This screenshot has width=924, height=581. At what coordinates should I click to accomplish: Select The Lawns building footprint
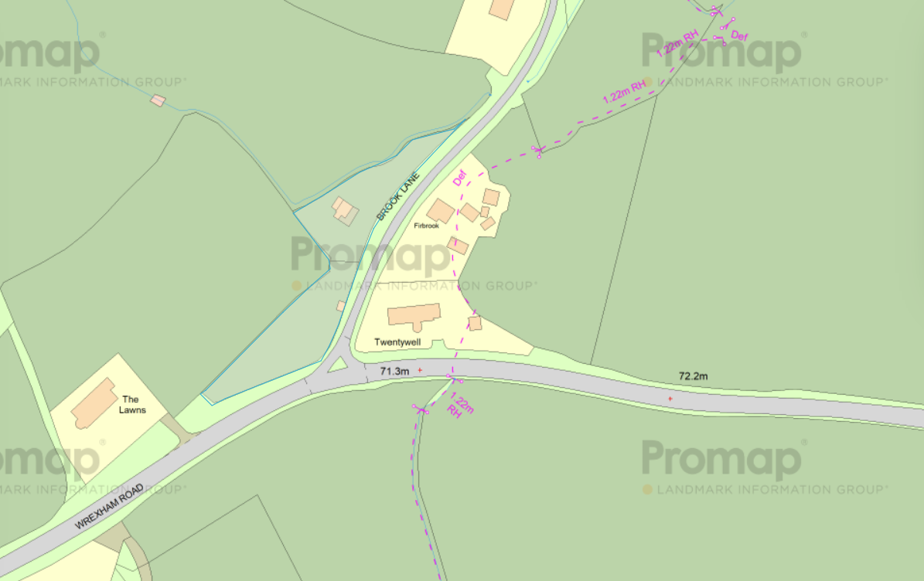point(94,404)
